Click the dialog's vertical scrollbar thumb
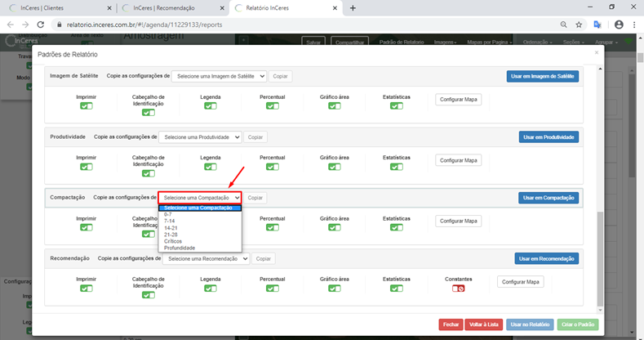This screenshot has width=644, height=340. coord(600,259)
